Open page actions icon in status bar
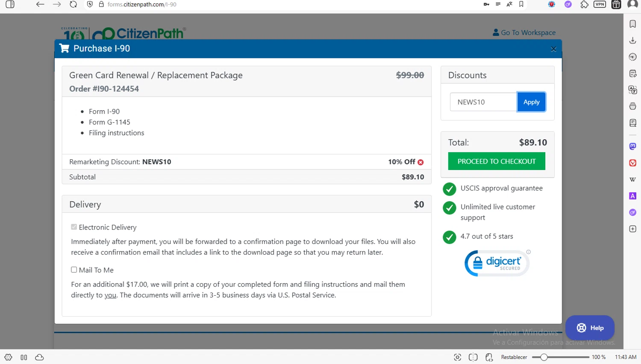The width and height of the screenshot is (641, 364). [x=489, y=357]
